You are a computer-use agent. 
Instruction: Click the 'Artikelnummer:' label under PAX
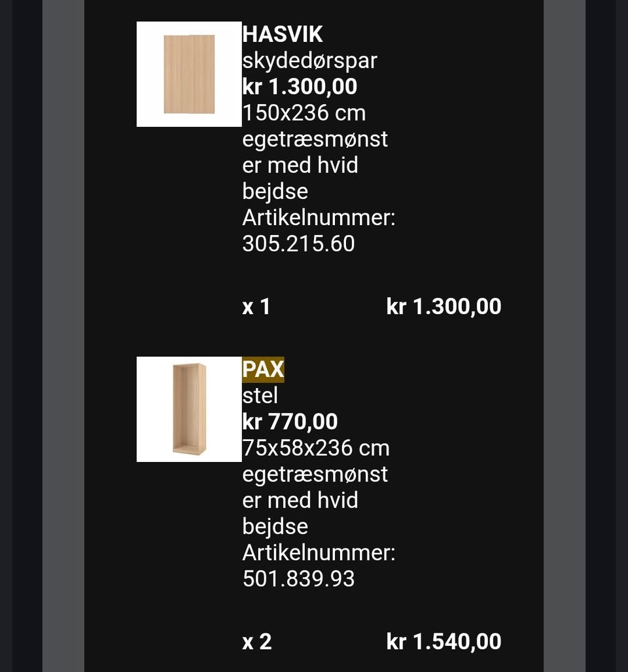319,552
